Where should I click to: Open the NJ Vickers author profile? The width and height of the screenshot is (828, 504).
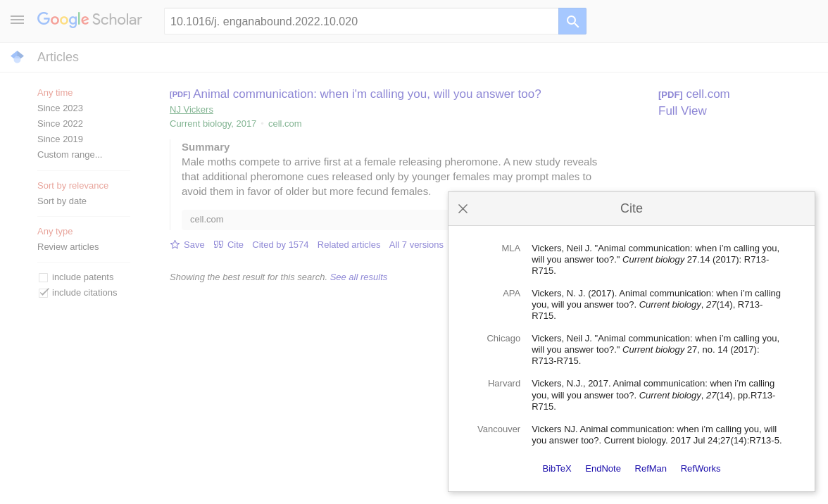click(192, 109)
